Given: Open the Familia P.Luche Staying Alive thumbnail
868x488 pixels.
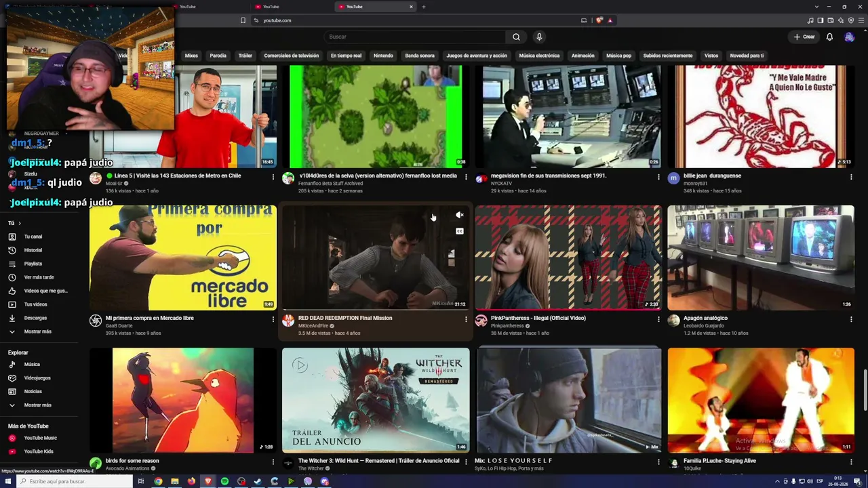Looking at the screenshot, I should tap(761, 400).
